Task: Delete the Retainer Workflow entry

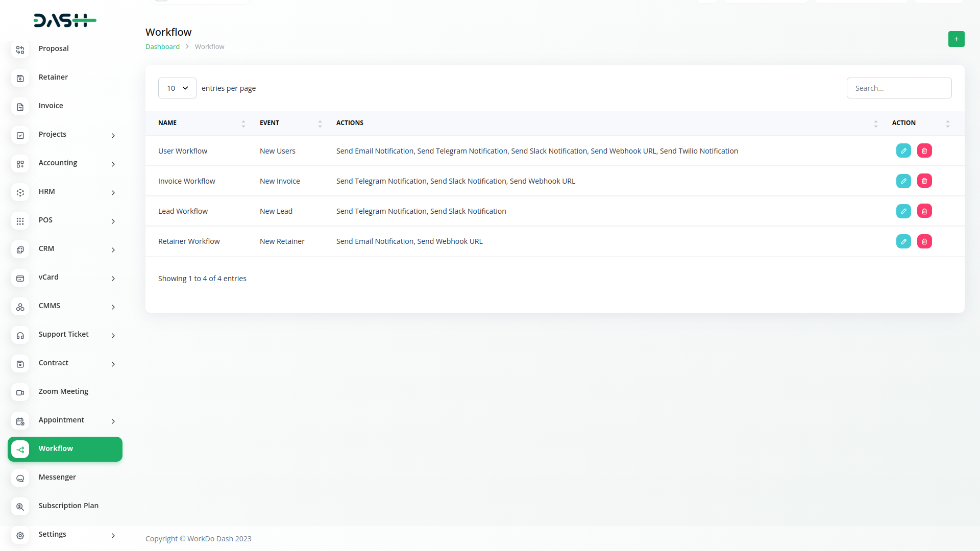Action: pyautogui.click(x=924, y=241)
